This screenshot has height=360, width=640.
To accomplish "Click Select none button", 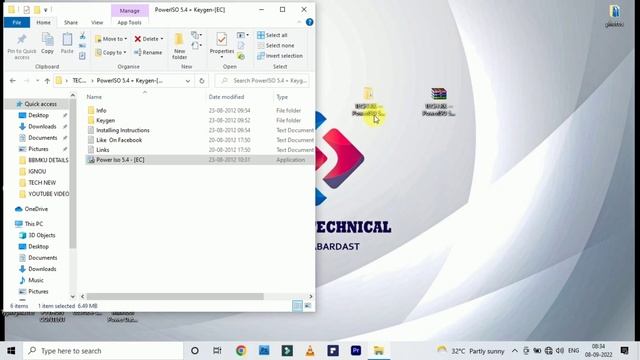I will (276, 45).
